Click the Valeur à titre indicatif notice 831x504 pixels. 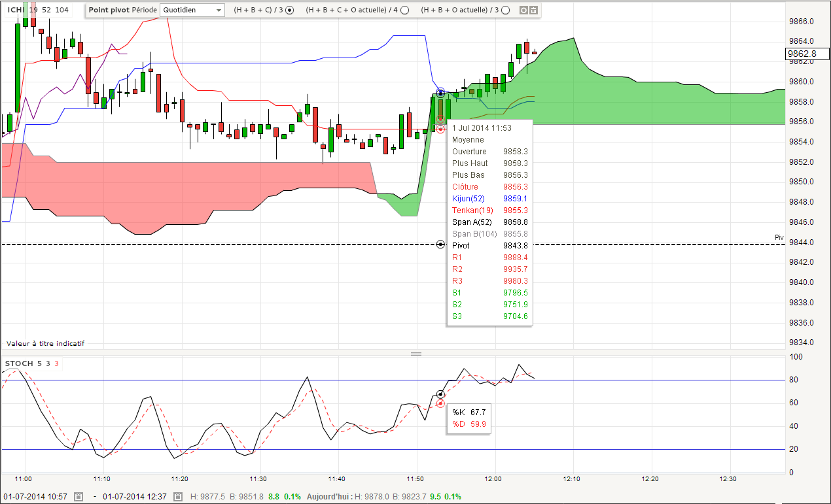click(x=45, y=343)
